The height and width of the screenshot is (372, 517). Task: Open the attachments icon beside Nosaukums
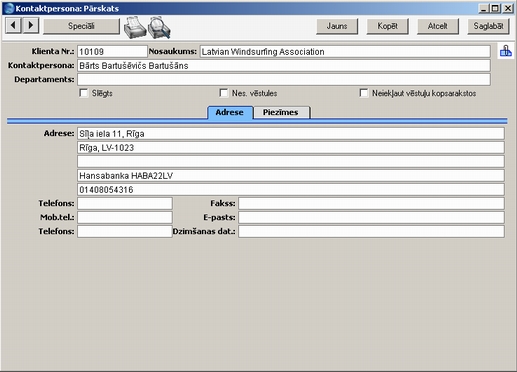coord(505,51)
